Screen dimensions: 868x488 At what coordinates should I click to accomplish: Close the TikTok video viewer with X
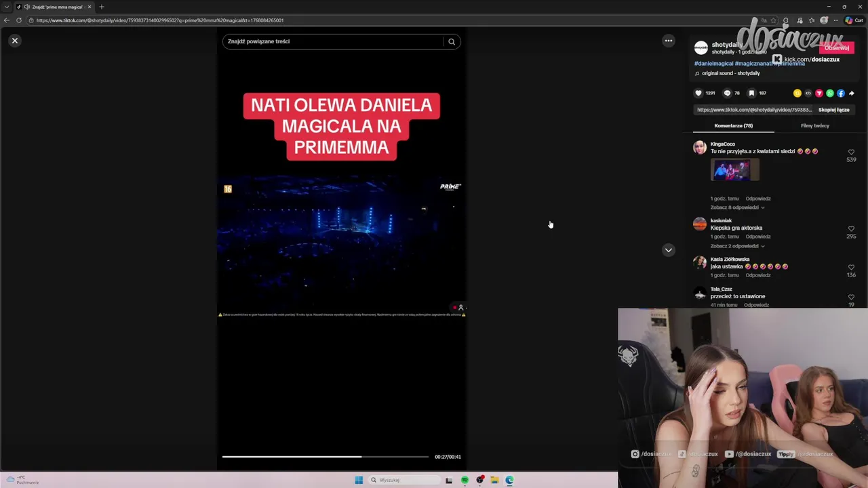(14, 41)
